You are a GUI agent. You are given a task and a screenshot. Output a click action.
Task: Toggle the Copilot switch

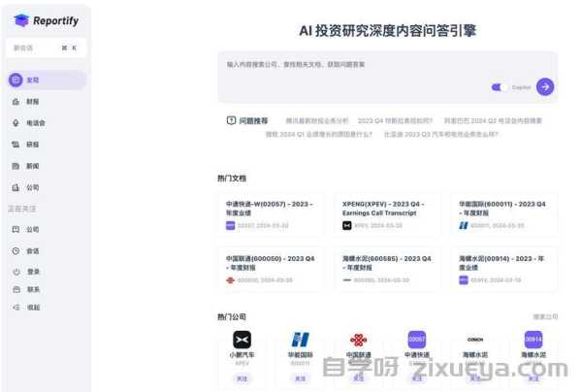pyautogui.click(x=499, y=87)
